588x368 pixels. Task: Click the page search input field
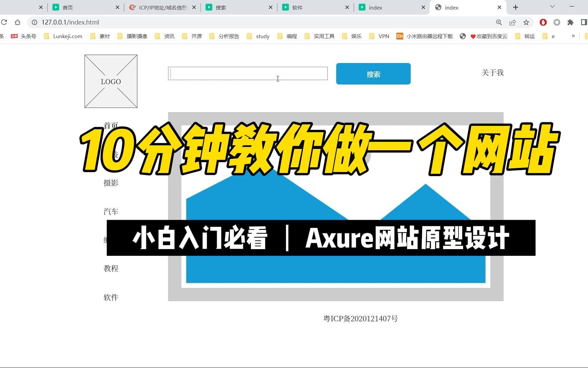pyautogui.click(x=248, y=73)
